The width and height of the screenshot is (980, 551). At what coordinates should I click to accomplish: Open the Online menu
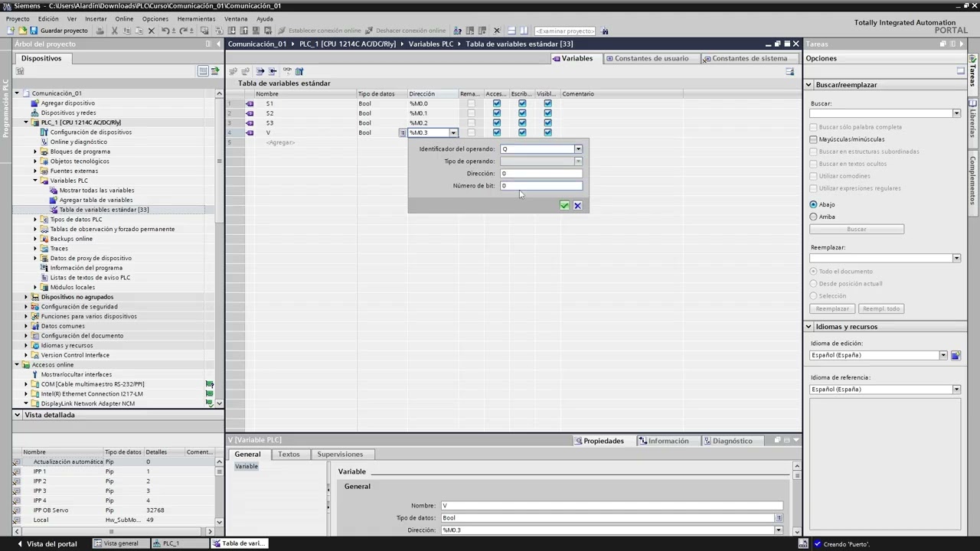point(124,18)
